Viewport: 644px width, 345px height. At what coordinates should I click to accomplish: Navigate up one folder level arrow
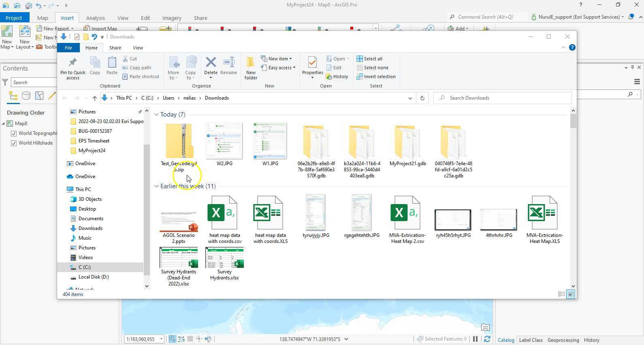coord(94,98)
